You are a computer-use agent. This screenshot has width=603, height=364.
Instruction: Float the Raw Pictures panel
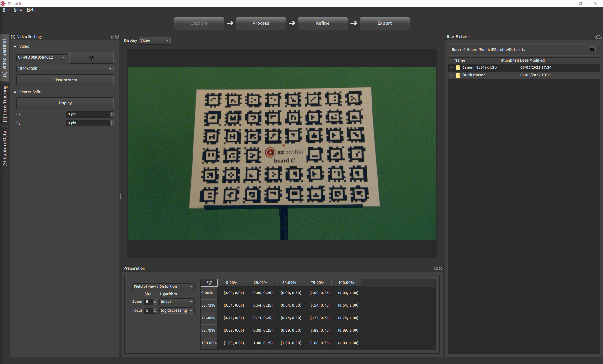click(596, 37)
